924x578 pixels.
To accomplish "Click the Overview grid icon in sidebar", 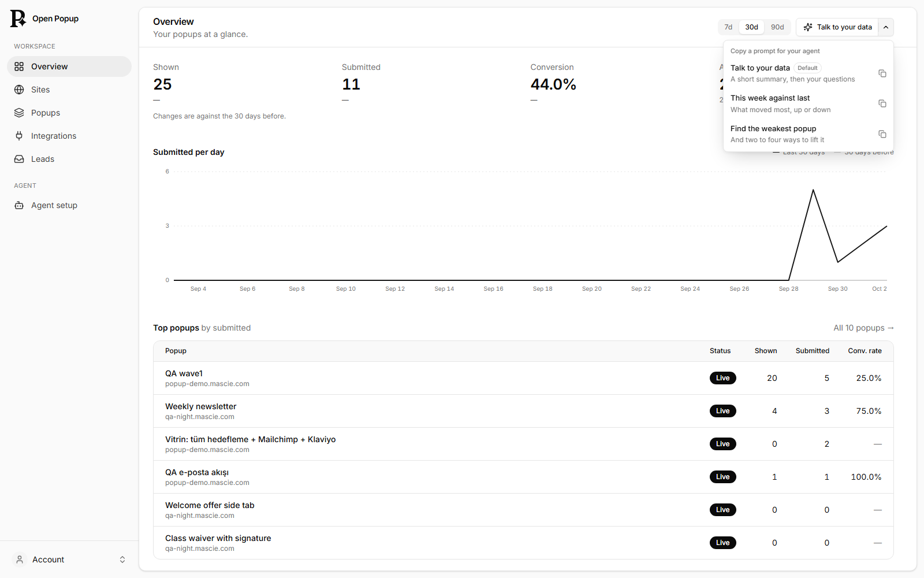I will [x=19, y=66].
